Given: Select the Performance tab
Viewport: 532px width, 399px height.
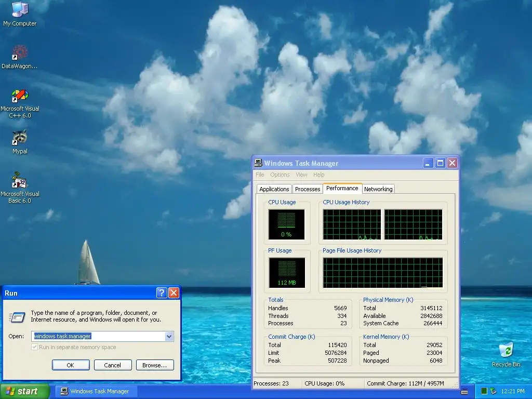Looking at the screenshot, I should pyautogui.click(x=342, y=188).
